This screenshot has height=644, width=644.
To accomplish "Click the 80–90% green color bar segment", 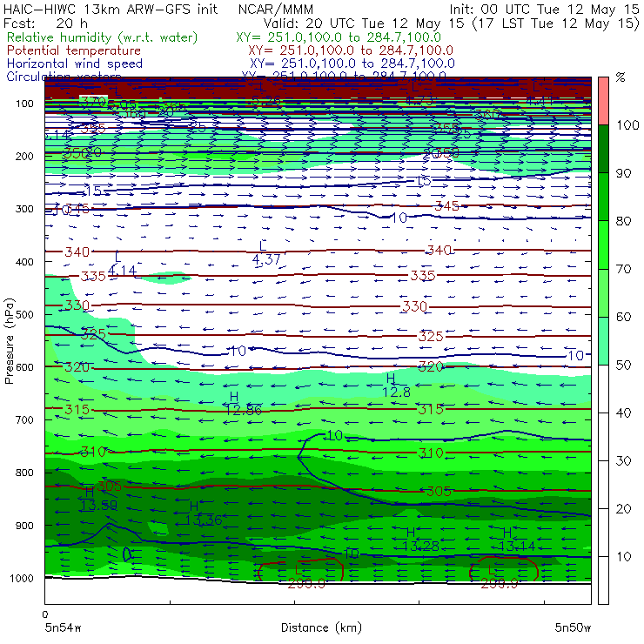I will point(603,197).
